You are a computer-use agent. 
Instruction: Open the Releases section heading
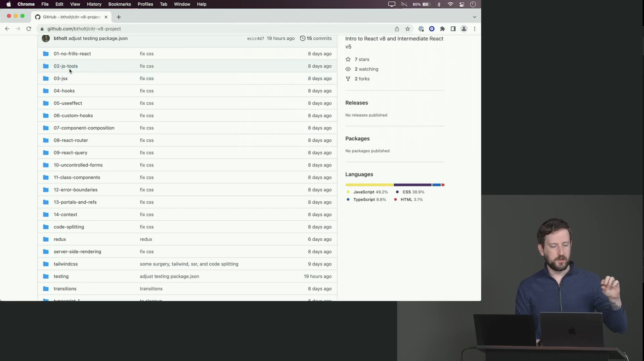point(356,103)
